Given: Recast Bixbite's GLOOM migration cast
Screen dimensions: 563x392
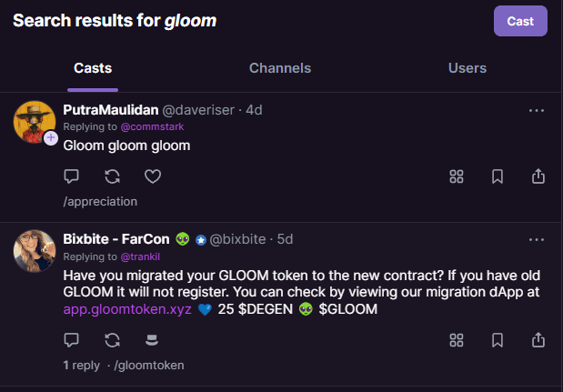Looking at the screenshot, I should coord(112,340).
